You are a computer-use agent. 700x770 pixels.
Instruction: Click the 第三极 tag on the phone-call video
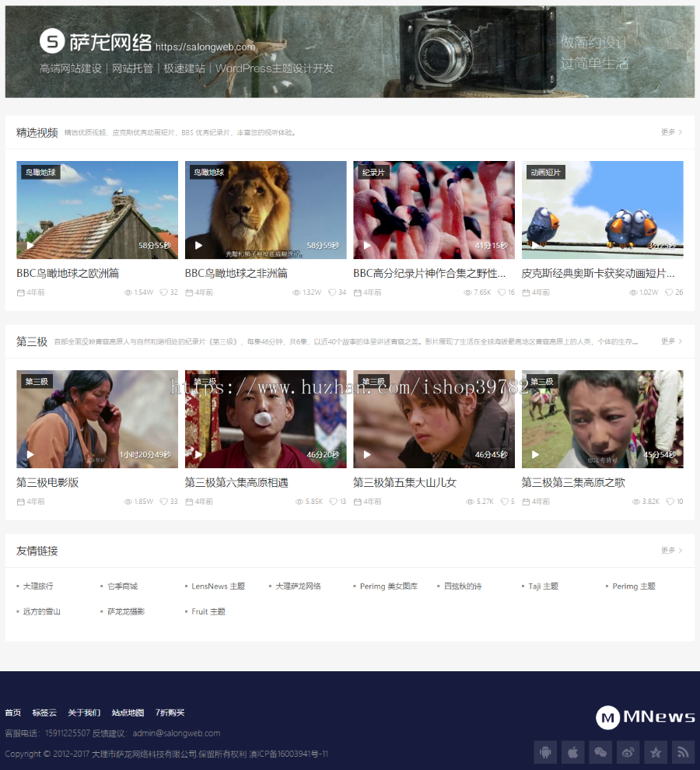point(37,382)
